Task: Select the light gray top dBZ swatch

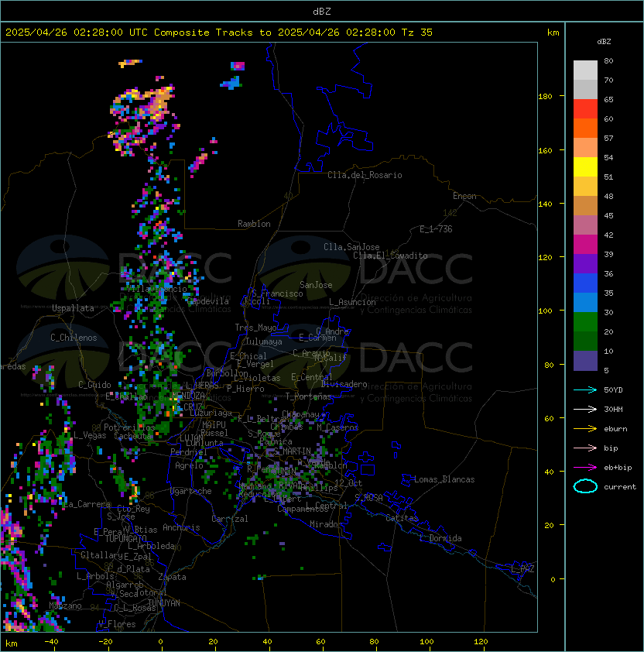Action: coord(585,70)
